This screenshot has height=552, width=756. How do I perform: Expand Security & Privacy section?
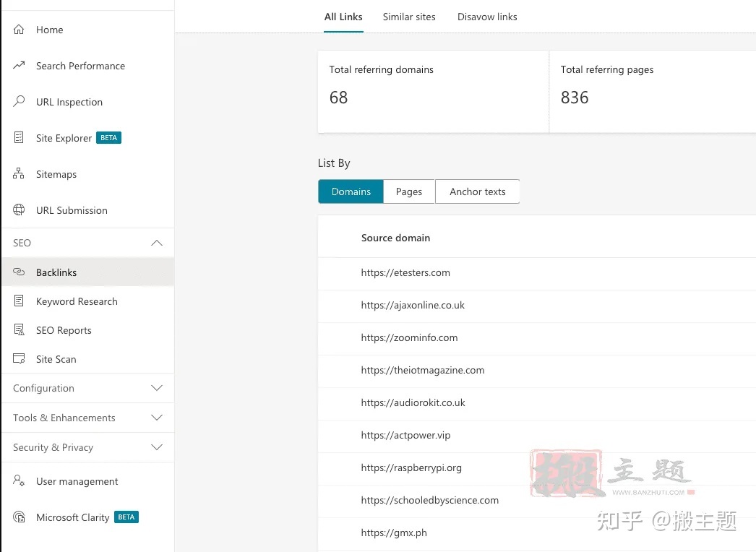click(156, 447)
